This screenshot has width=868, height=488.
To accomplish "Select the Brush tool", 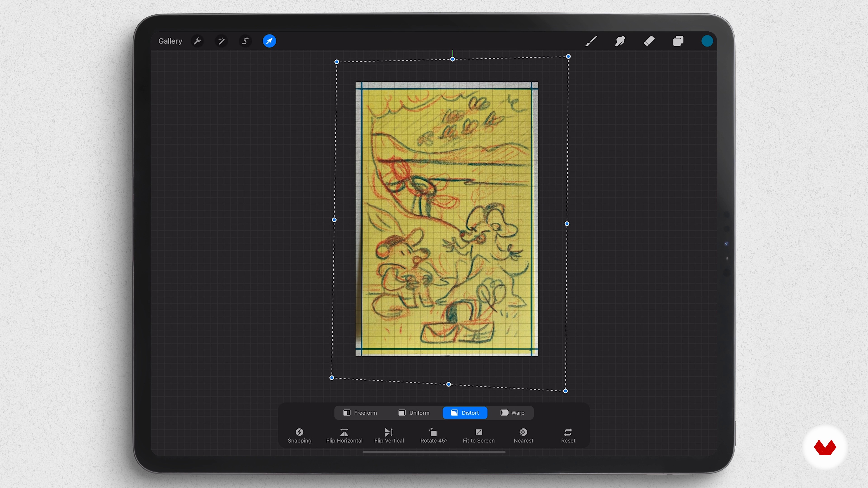I will click(x=591, y=41).
